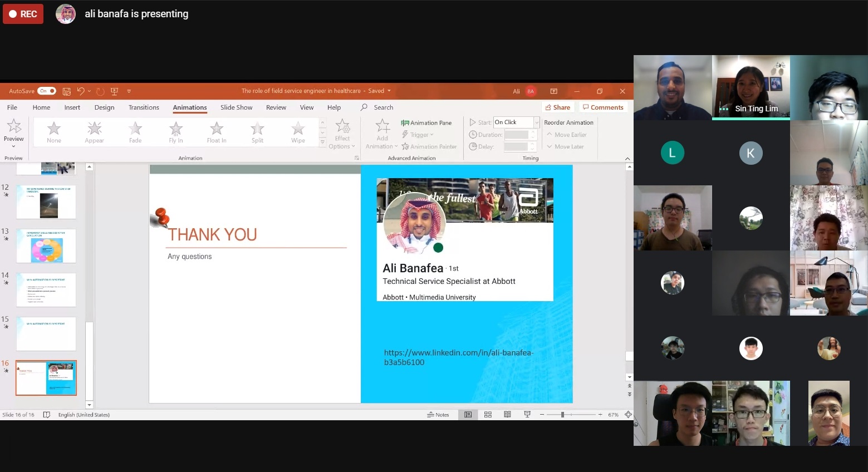868x472 pixels.
Task: Toggle the Notes pane button
Action: [x=438, y=415]
